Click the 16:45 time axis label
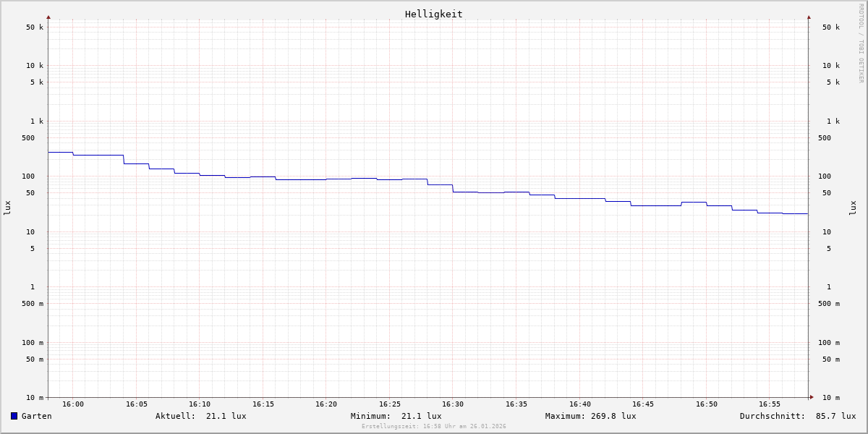Image resolution: width=868 pixels, height=434 pixels. click(x=643, y=404)
